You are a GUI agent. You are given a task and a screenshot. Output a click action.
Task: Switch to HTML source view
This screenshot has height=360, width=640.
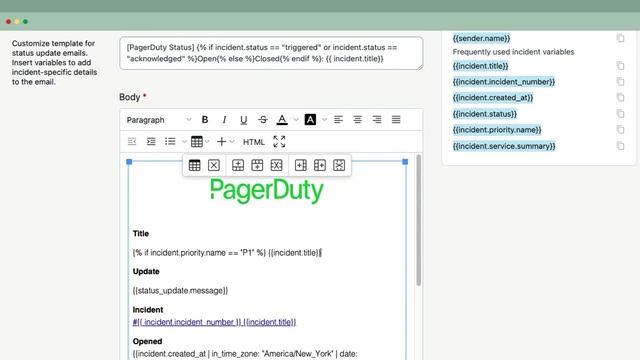[x=254, y=142]
